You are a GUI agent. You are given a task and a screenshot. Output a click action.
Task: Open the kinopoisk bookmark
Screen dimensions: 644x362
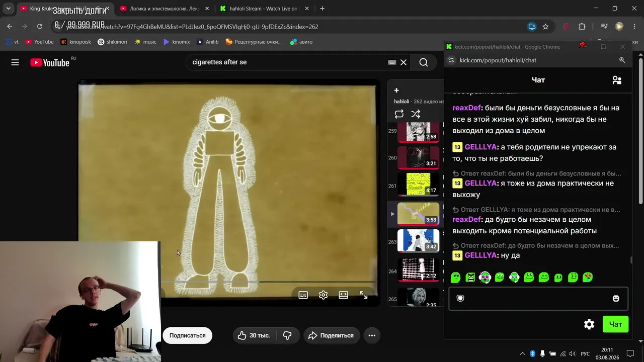[75, 42]
